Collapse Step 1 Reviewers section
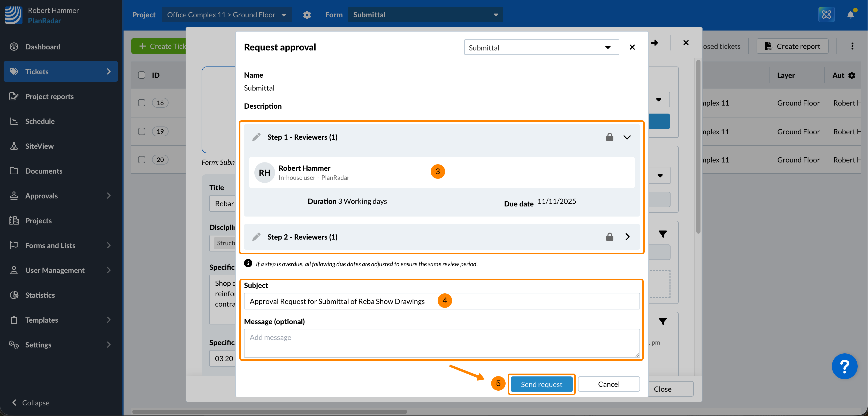Viewport: 868px width, 416px height. click(x=627, y=137)
